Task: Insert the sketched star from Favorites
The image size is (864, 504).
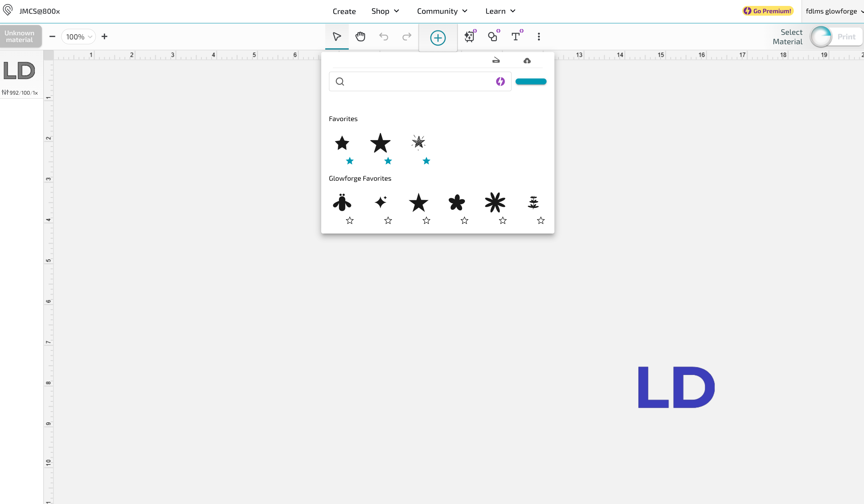Action: 418,142
